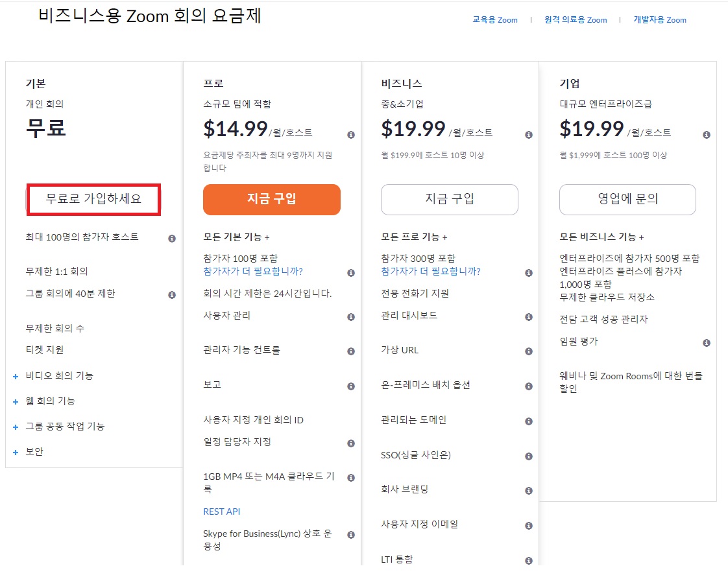Open info icon for 보고

(x=351, y=386)
